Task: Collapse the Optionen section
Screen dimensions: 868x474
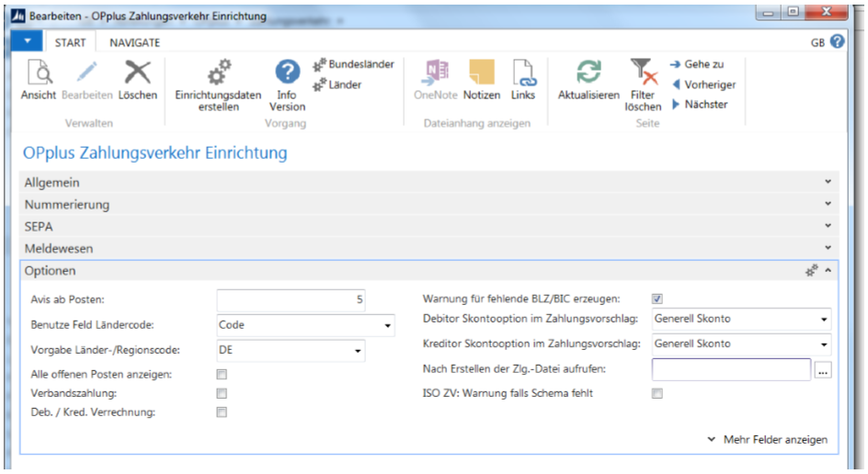Action: click(828, 270)
